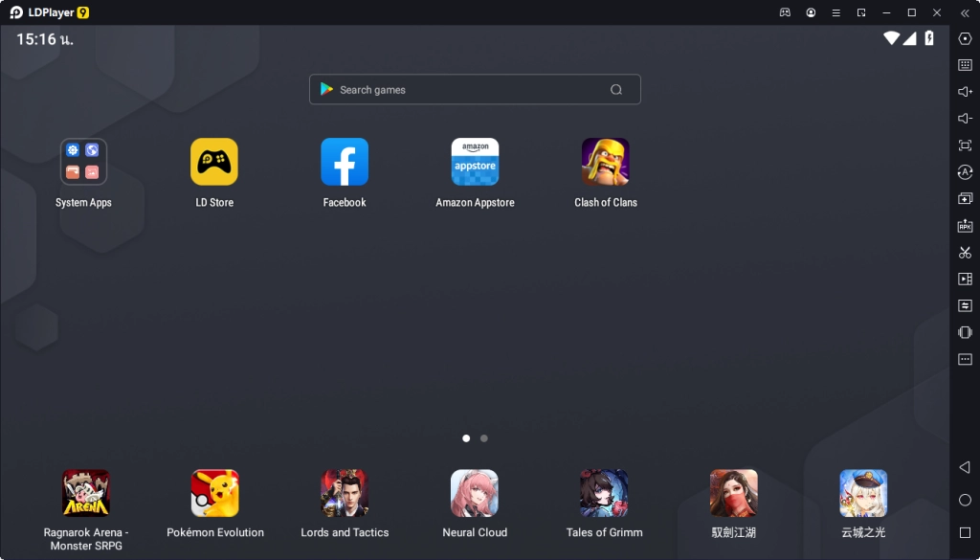Open the account profile icon

811,12
